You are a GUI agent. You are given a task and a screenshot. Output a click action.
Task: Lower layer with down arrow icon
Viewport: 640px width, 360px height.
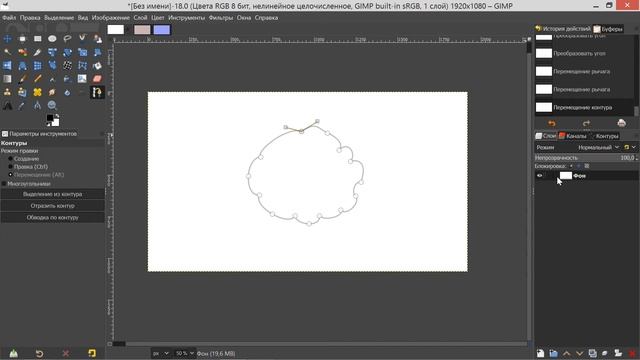pyautogui.click(x=580, y=353)
